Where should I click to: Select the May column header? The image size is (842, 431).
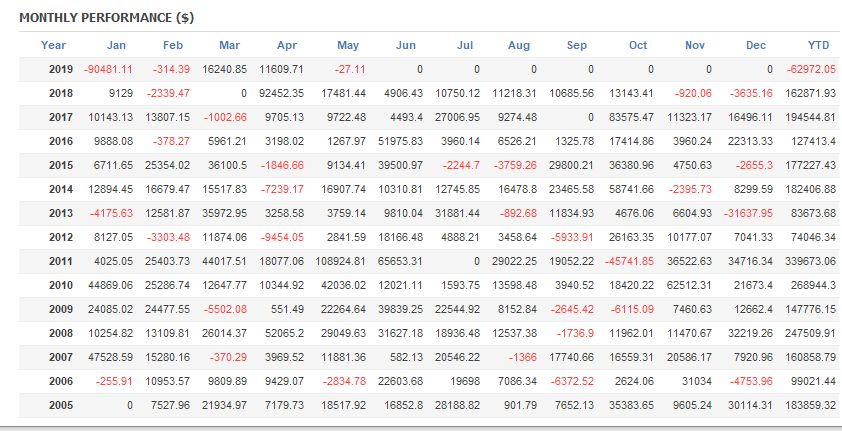click(347, 45)
